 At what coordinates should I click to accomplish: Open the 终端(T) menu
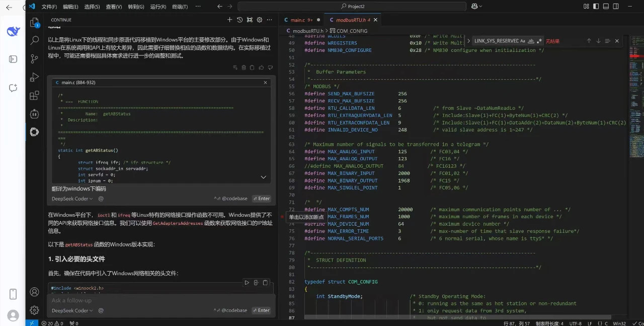click(180, 7)
